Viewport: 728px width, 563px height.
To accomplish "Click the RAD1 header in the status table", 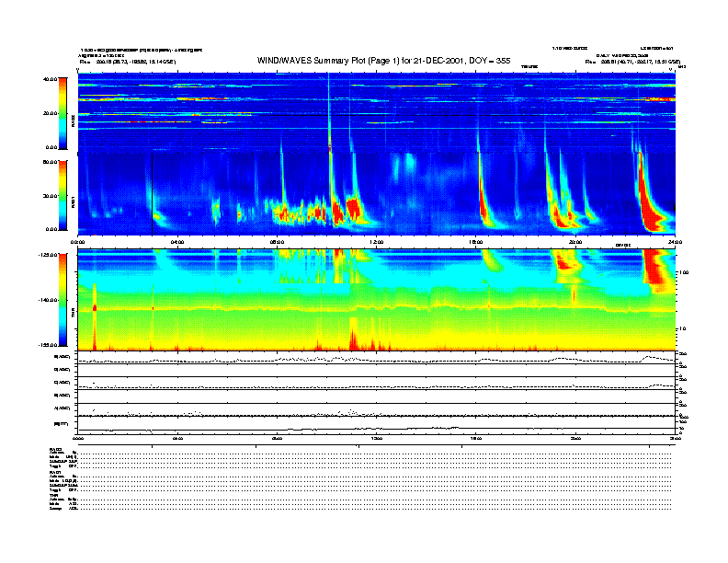I will (x=56, y=473).
